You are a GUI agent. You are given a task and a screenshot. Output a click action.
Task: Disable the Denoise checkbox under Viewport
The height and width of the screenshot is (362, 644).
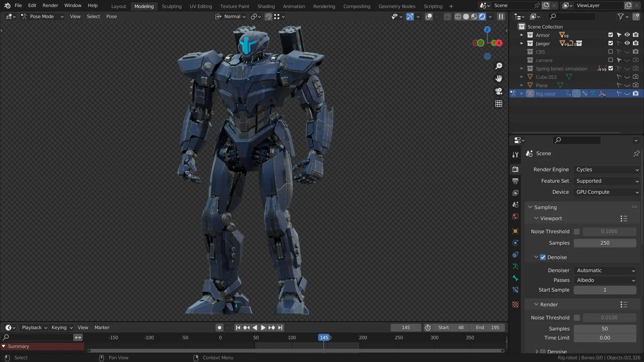pyautogui.click(x=543, y=257)
